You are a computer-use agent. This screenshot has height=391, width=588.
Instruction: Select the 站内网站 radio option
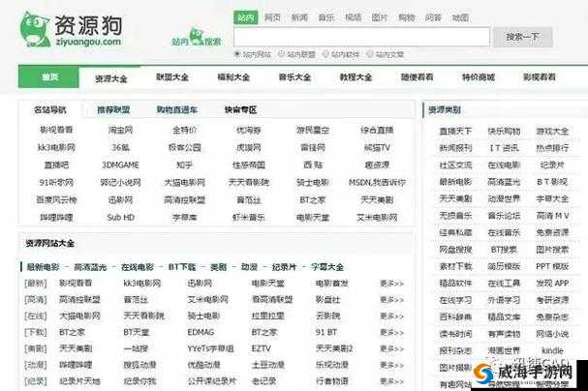(237, 54)
